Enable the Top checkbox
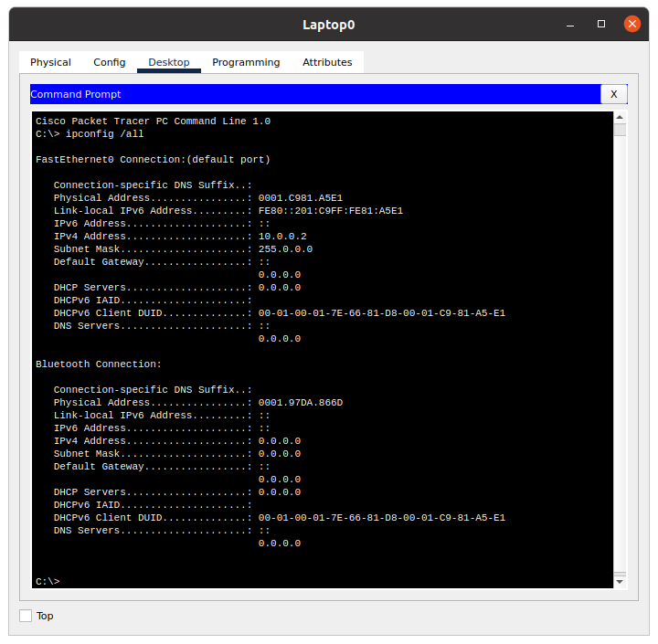This screenshot has width=658, height=644. click(x=26, y=616)
